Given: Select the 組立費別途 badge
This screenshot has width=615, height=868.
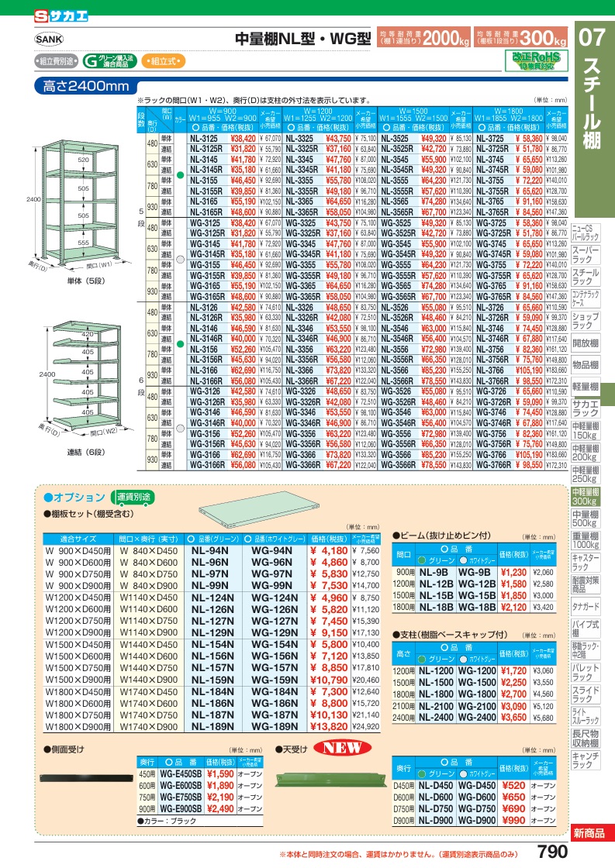Looking at the screenshot, I should 57,61.
